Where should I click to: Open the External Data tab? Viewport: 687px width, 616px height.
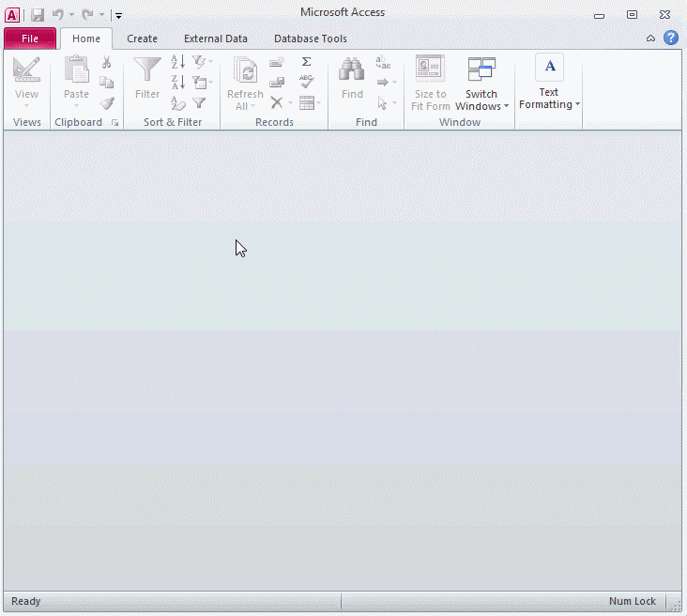point(216,38)
